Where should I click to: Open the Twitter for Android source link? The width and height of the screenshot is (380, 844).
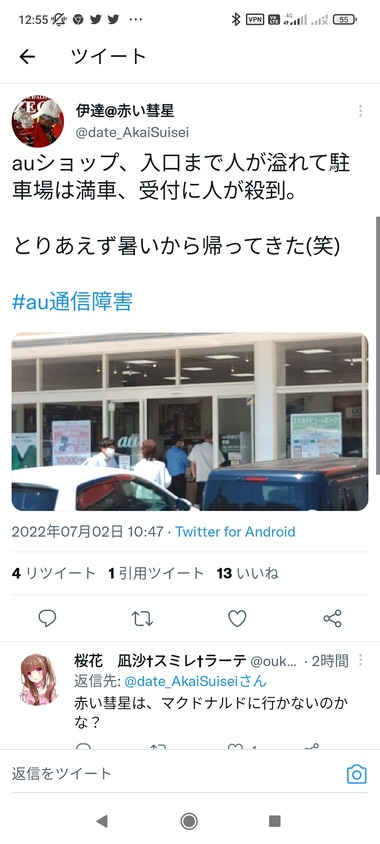click(x=235, y=532)
